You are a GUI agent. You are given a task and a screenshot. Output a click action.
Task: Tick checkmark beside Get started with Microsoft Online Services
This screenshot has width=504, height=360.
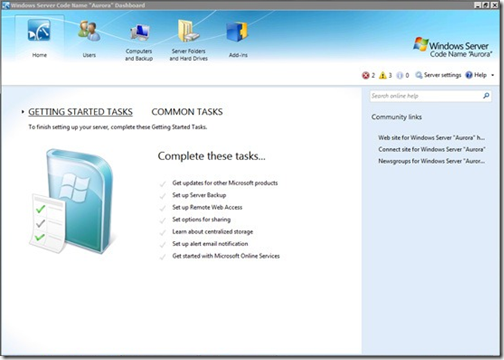coord(163,257)
